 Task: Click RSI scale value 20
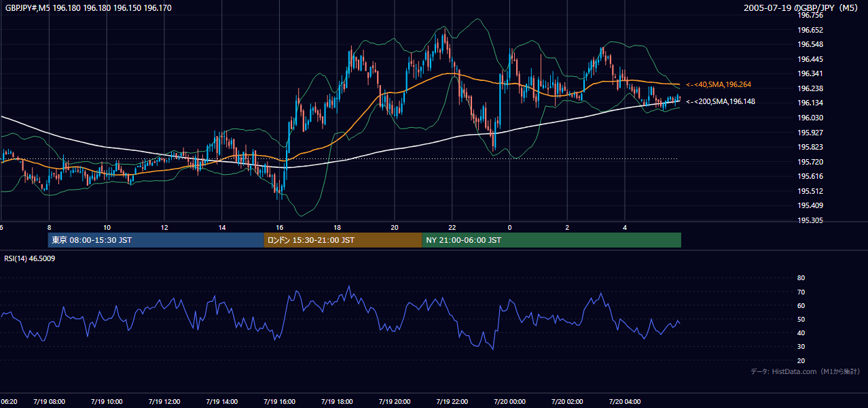[801, 361]
